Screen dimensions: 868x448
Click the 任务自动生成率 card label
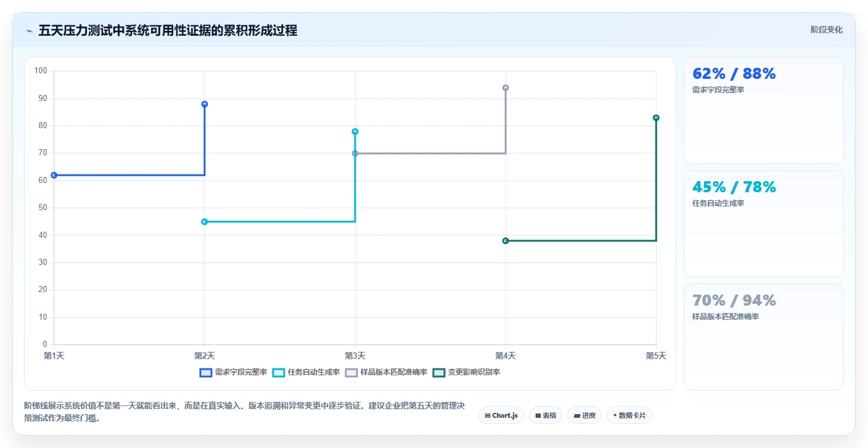[718, 203]
